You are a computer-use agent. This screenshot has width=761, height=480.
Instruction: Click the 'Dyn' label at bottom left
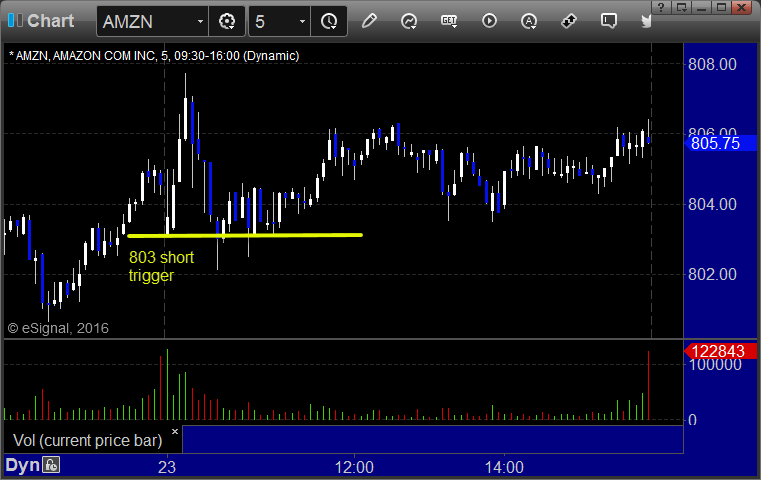coord(22,465)
